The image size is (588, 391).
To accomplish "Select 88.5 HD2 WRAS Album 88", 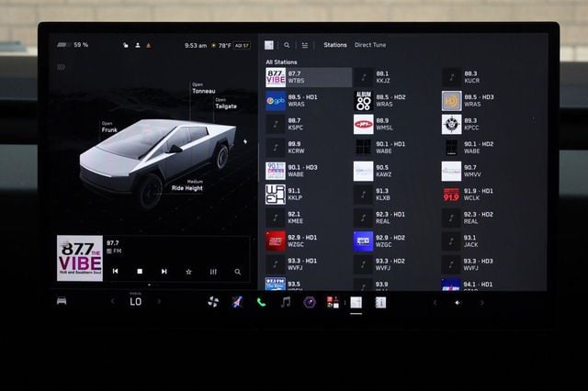I will (397, 101).
